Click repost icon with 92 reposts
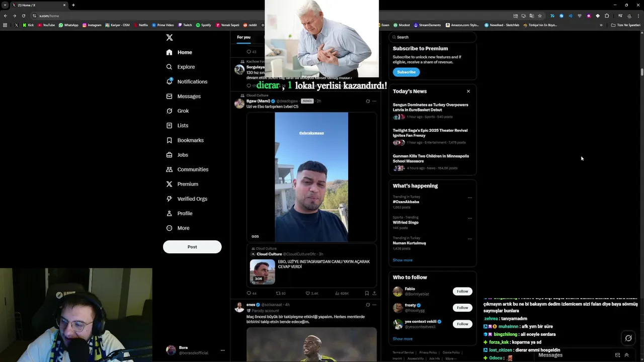Screen dimensions: 644x362 pyautogui.click(x=278, y=293)
